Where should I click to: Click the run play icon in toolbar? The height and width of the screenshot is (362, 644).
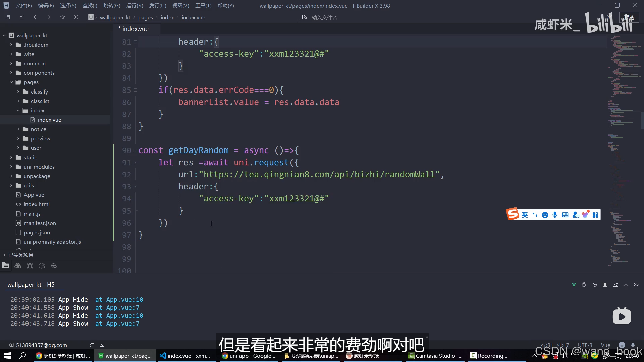pos(76,17)
